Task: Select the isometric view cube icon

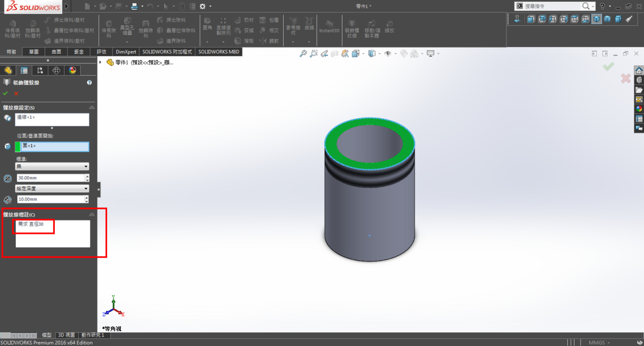Action: tap(597, 19)
